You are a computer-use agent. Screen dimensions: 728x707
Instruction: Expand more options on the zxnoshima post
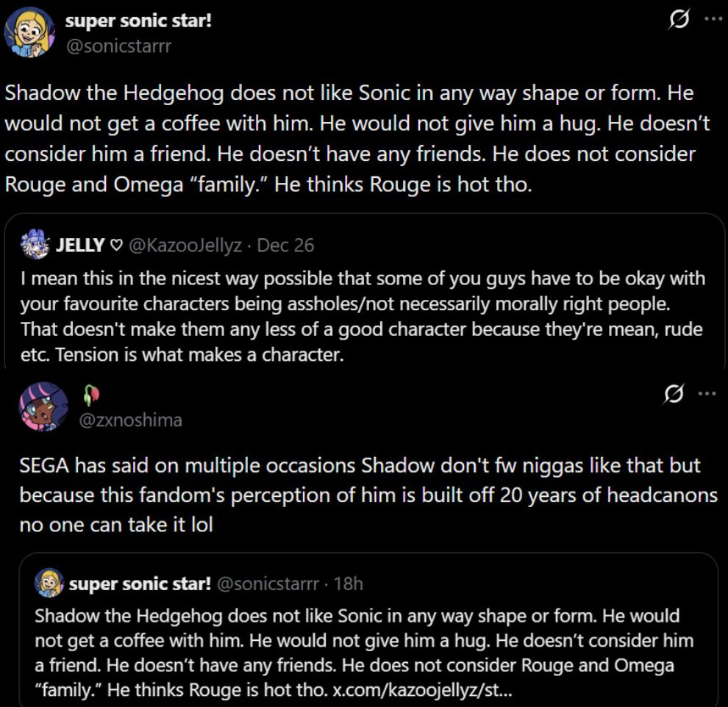tap(707, 394)
